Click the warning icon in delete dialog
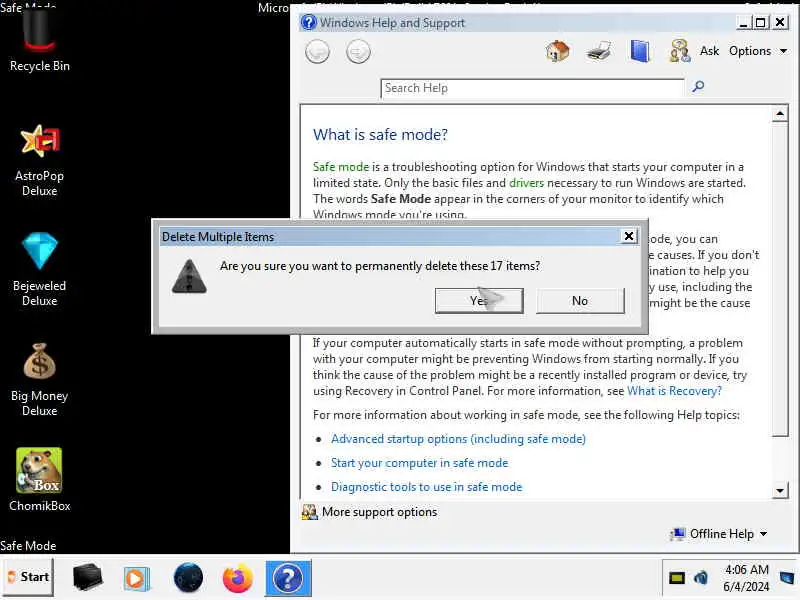This screenshot has height=600, width=800. pos(189,276)
